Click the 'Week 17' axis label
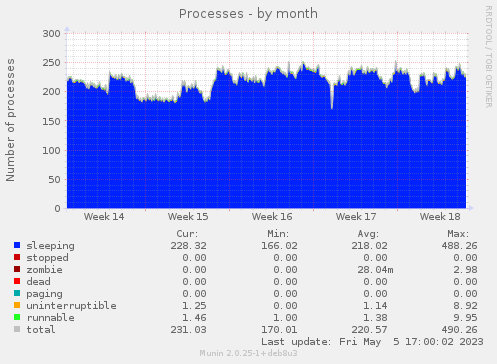 click(356, 217)
